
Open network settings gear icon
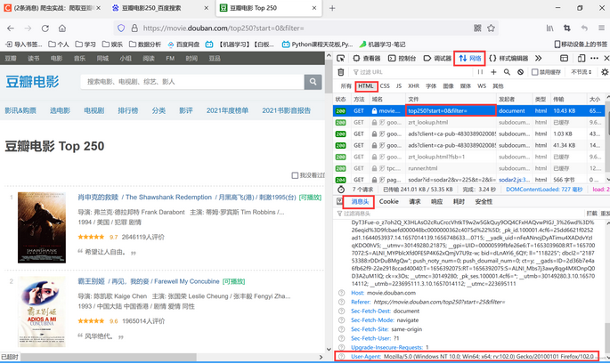click(x=605, y=72)
